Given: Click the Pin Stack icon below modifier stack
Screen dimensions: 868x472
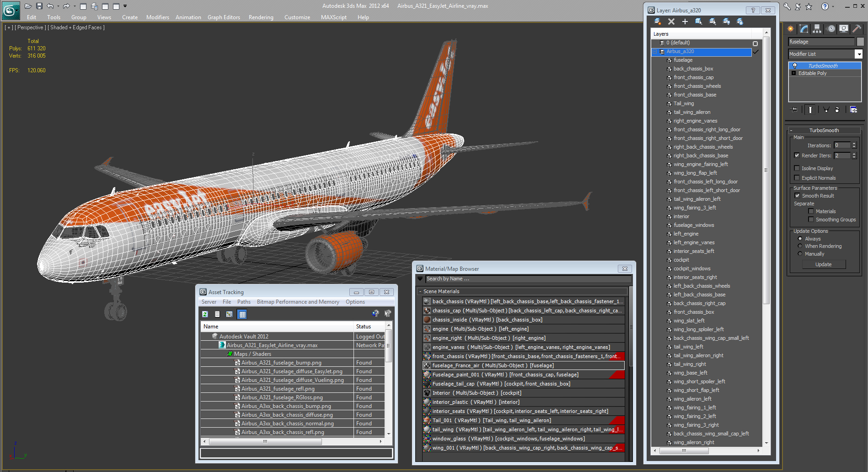Looking at the screenshot, I should click(x=794, y=110).
